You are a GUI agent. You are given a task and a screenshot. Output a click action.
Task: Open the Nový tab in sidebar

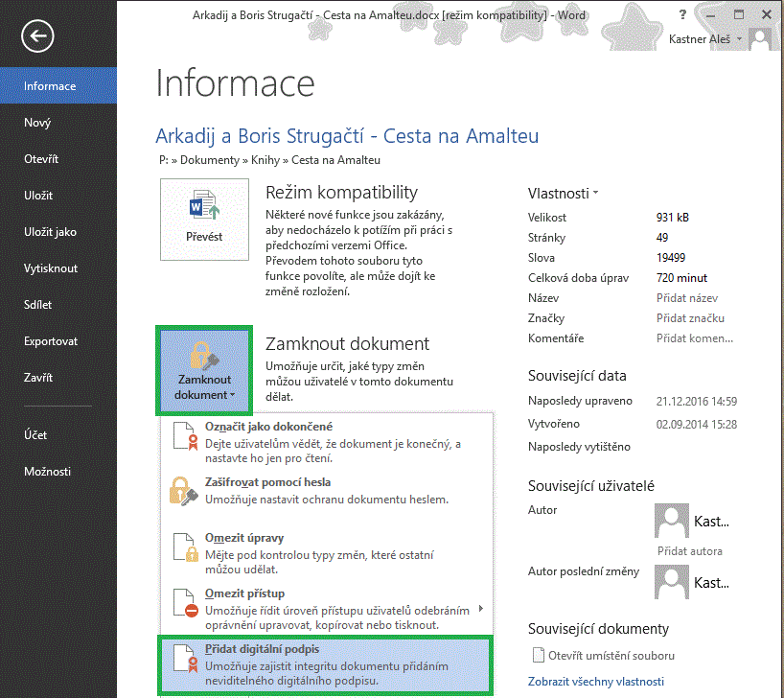(x=38, y=123)
